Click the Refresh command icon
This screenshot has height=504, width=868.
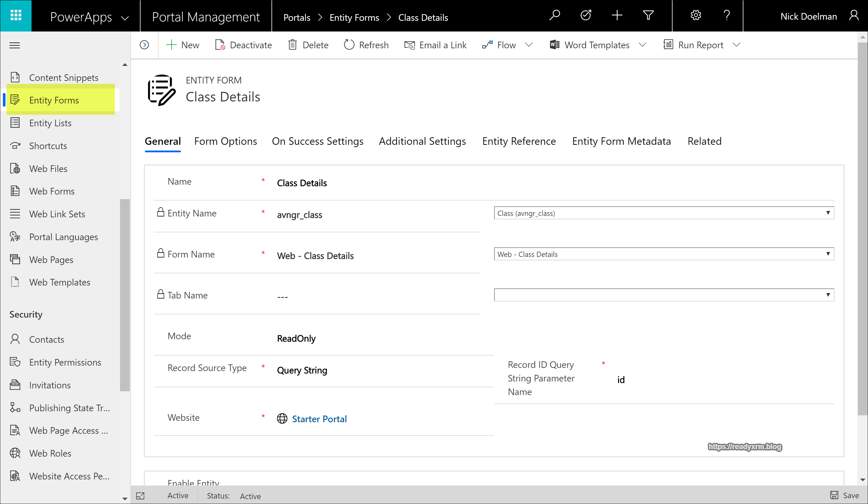349,45
